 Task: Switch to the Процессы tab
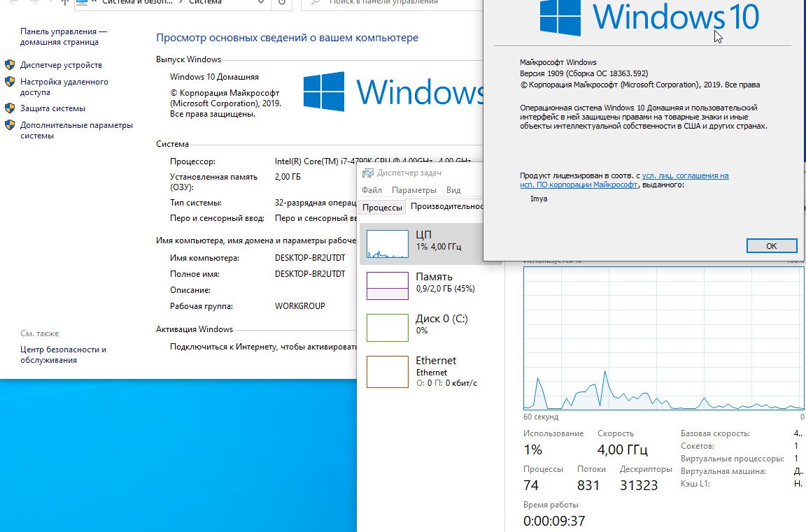(x=383, y=208)
